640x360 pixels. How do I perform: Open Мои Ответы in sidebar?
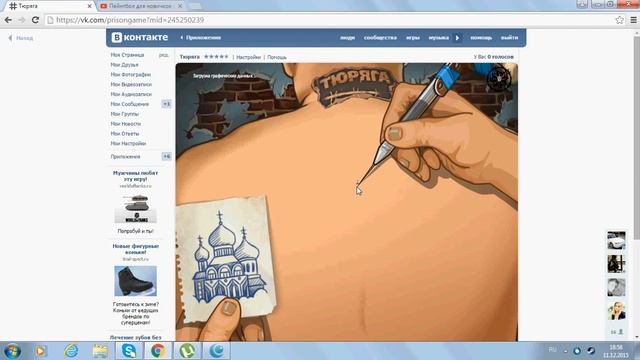pyautogui.click(x=125, y=133)
